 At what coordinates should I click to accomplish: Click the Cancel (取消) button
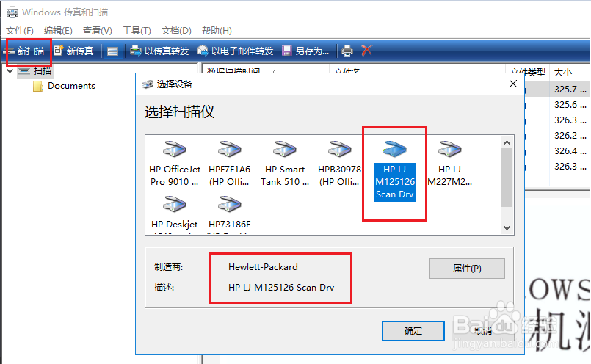click(482, 331)
